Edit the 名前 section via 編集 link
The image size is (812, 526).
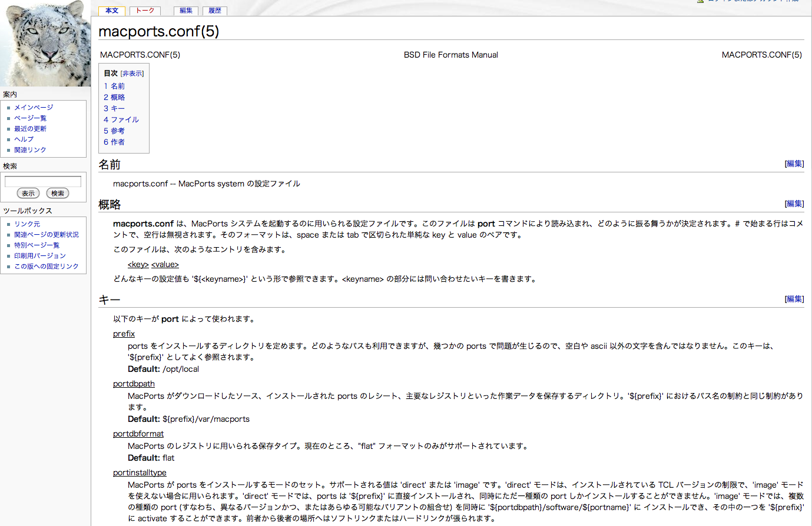[794, 164]
